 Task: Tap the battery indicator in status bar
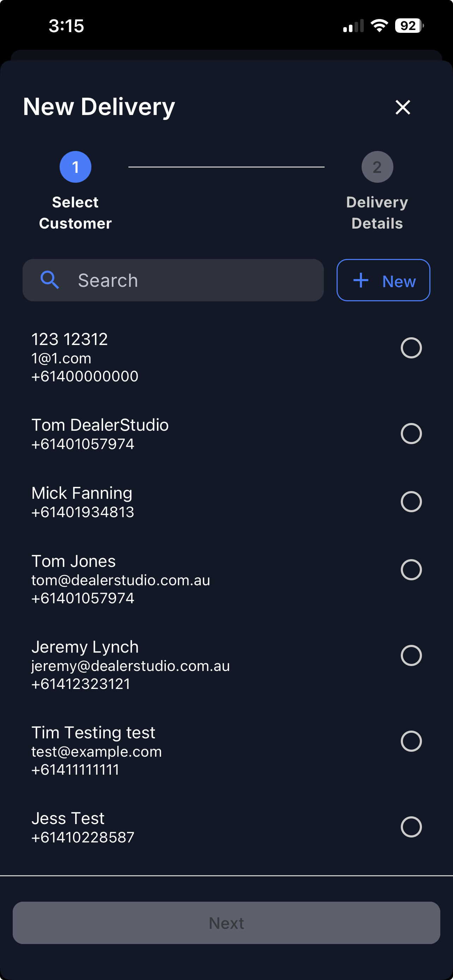pyautogui.click(x=409, y=26)
